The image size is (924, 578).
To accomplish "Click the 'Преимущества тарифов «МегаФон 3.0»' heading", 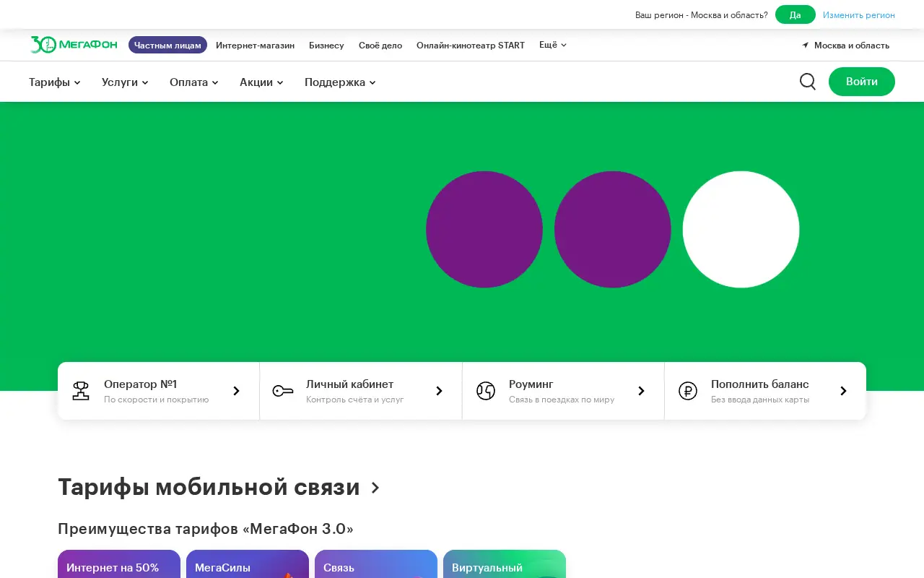I will [206, 529].
